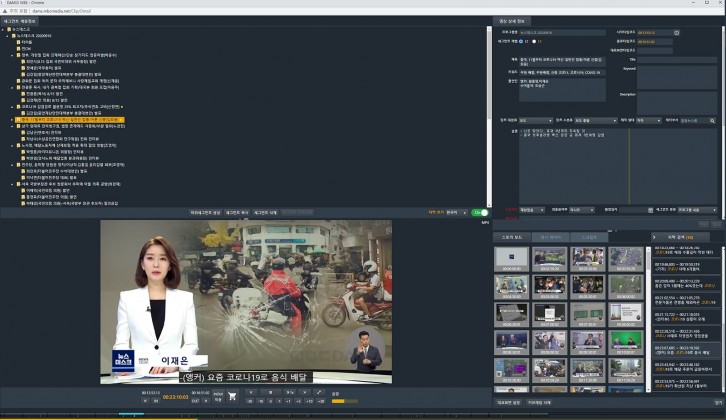
Task: Open the calendar icon next to date field
Action: tap(677, 33)
